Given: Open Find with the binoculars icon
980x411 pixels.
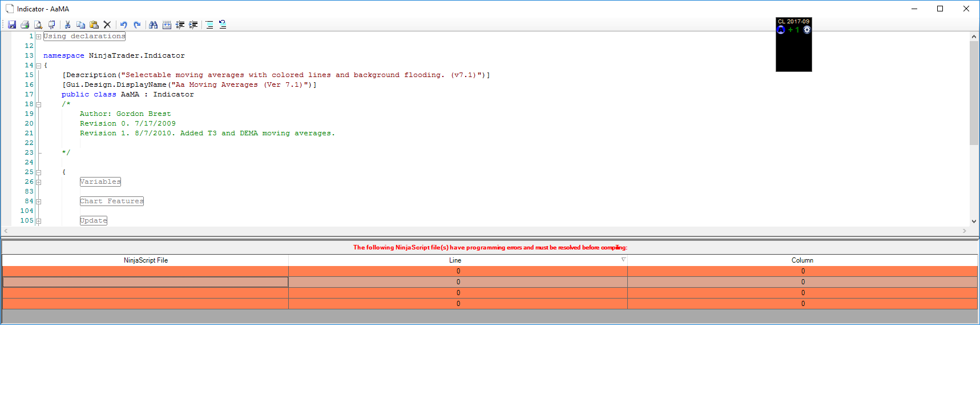Looking at the screenshot, I should point(153,25).
